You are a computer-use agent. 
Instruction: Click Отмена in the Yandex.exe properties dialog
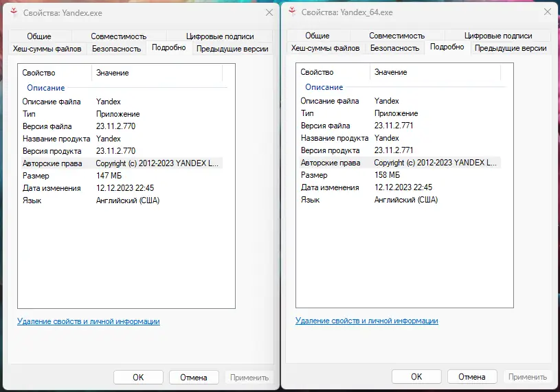click(x=193, y=377)
